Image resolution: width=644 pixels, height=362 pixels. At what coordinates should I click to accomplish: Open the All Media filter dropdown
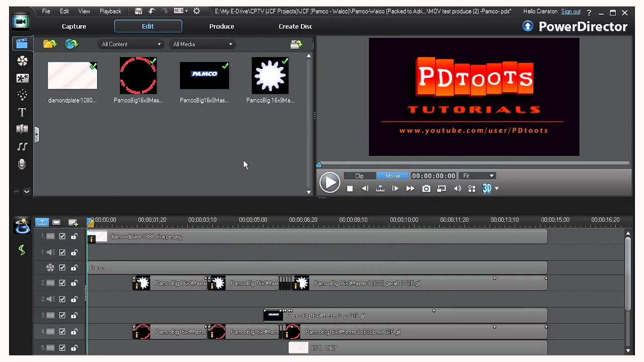(x=203, y=44)
